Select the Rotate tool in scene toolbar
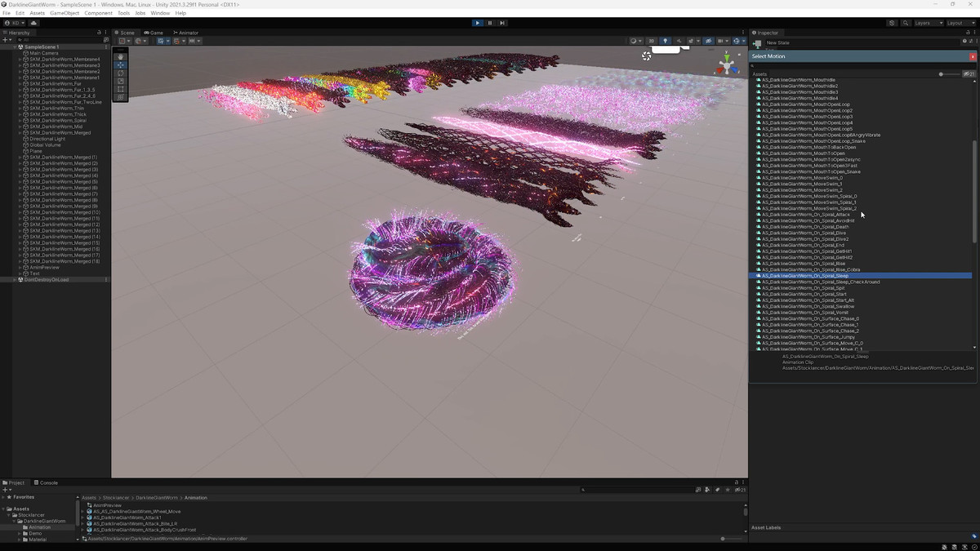 tap(121, 73)
